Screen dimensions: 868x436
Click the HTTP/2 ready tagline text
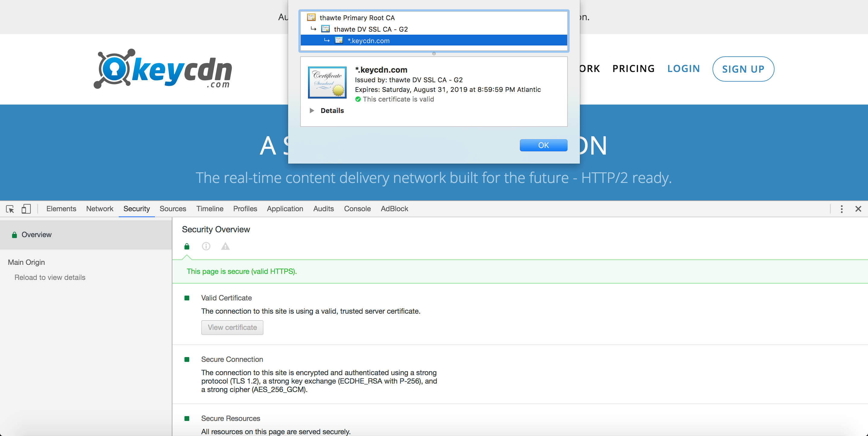434,178
